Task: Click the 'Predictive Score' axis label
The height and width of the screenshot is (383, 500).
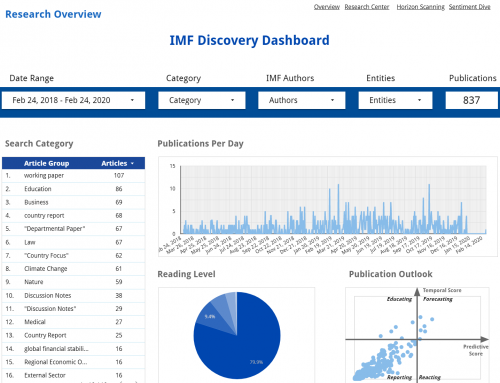Action: tap(476, 350)
